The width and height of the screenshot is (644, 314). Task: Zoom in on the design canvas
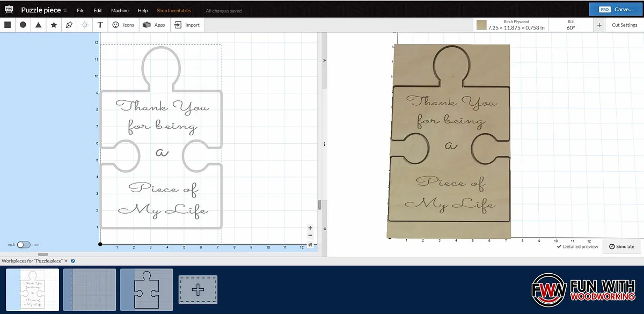coord(310,228)
